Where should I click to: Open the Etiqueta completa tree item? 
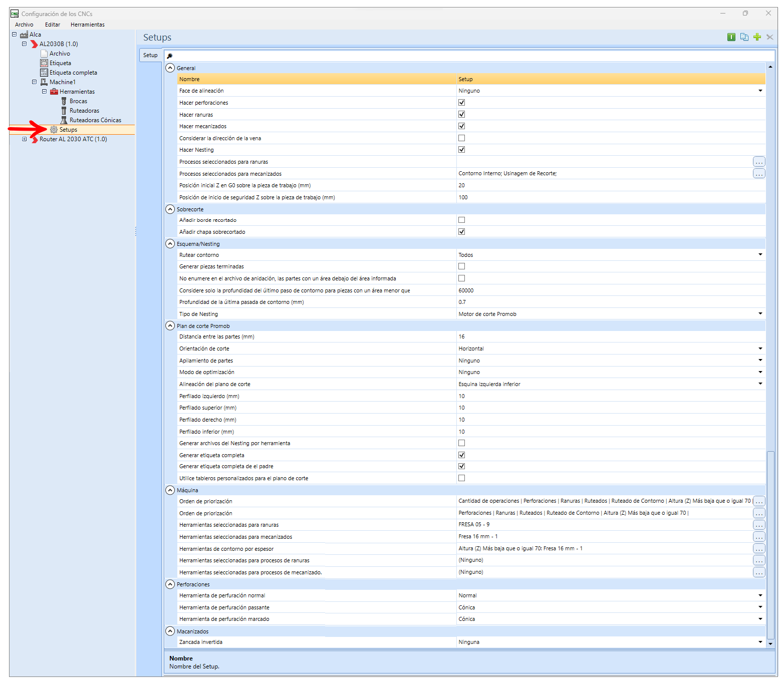click(x=73, y=73)
